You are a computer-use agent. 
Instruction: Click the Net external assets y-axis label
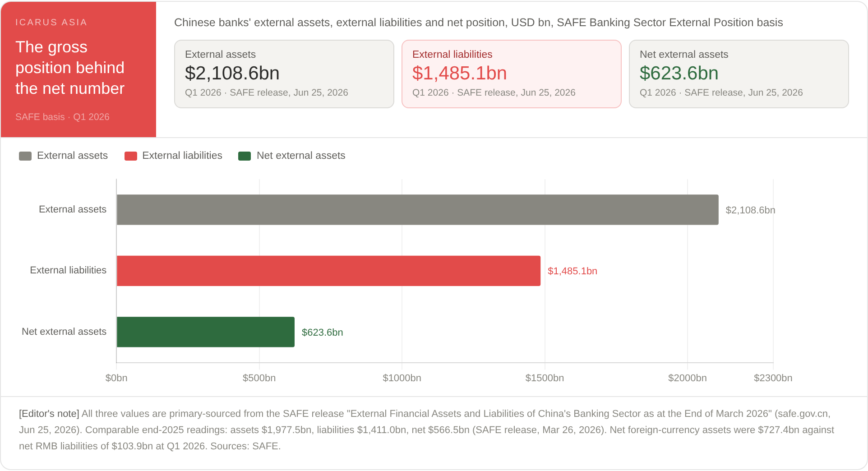(64, 332)
